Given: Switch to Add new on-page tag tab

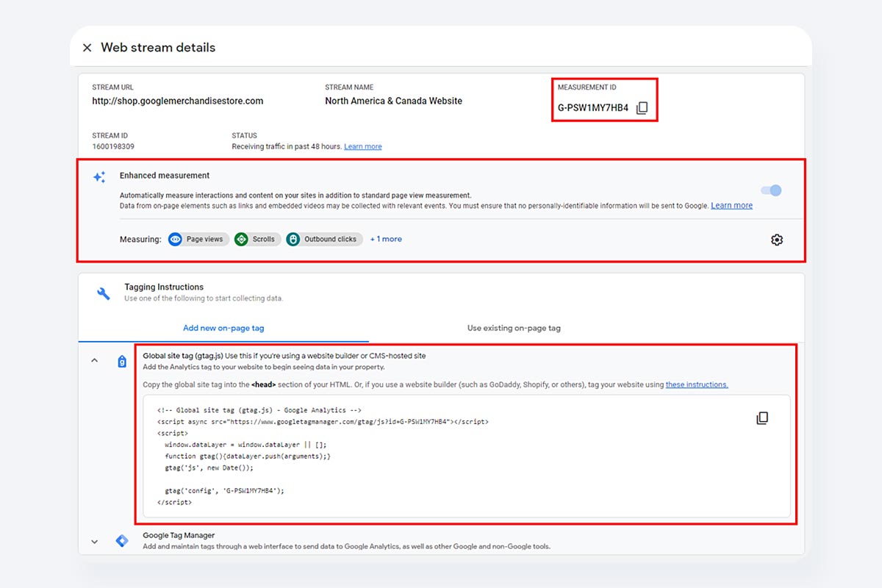Looking at the screenshot, I should (x=223, y=328).
